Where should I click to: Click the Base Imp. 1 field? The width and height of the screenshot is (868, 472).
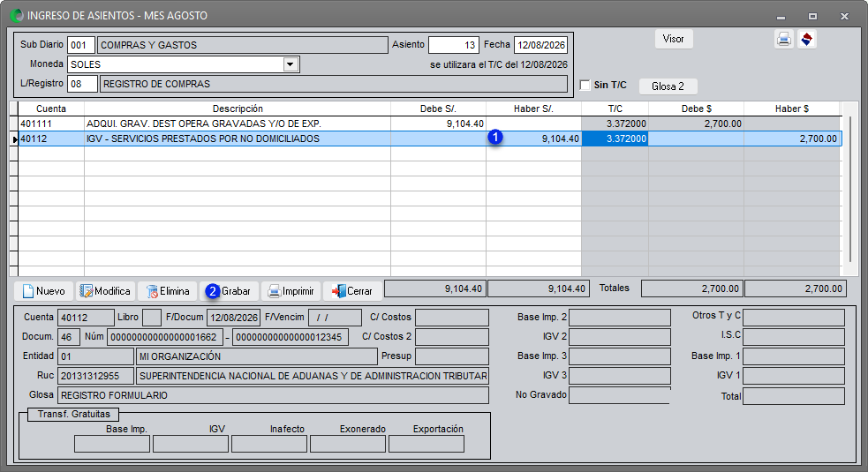point(794,356)
